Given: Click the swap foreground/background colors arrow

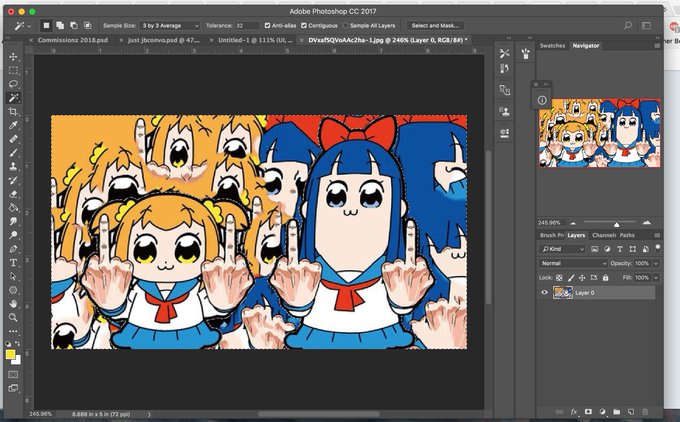Looking at the screenshot, I should point(18,343).
